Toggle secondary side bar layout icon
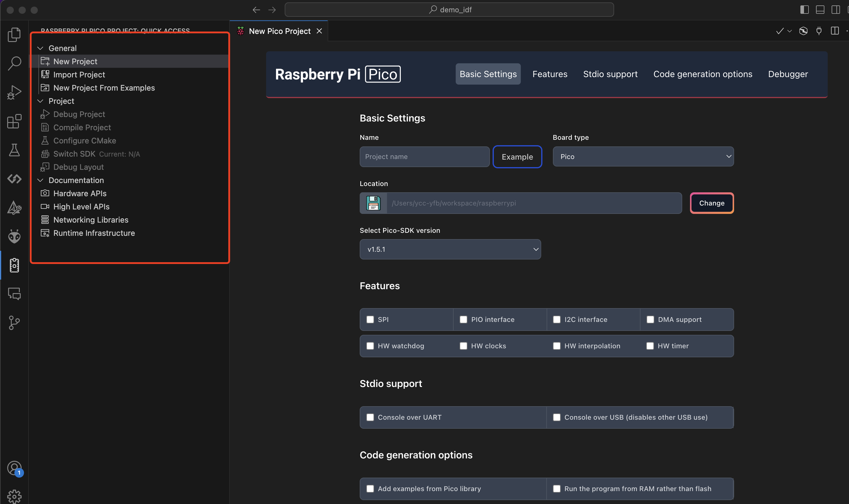 click(x=836, y=10)
